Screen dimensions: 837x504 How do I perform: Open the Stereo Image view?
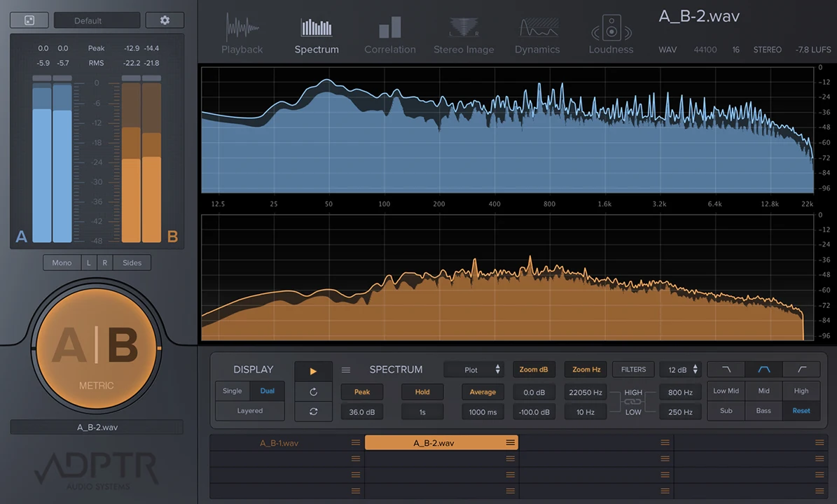click(x=463, y=35)
